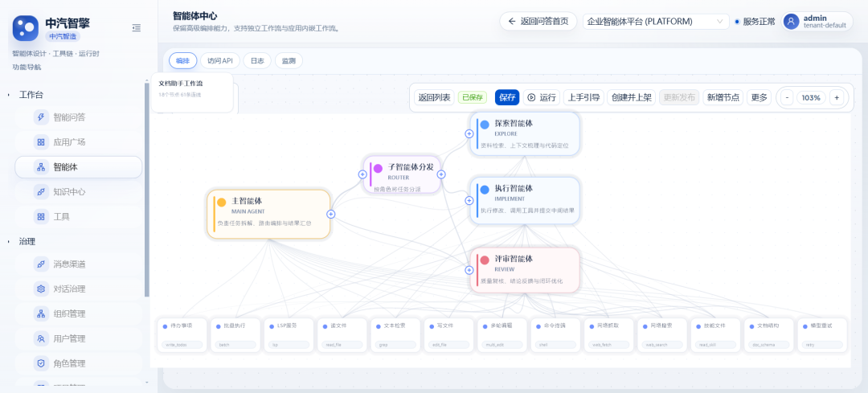
Task: Collapse the sidebar using the menu fold icon
Action: (x=137, y=28)
